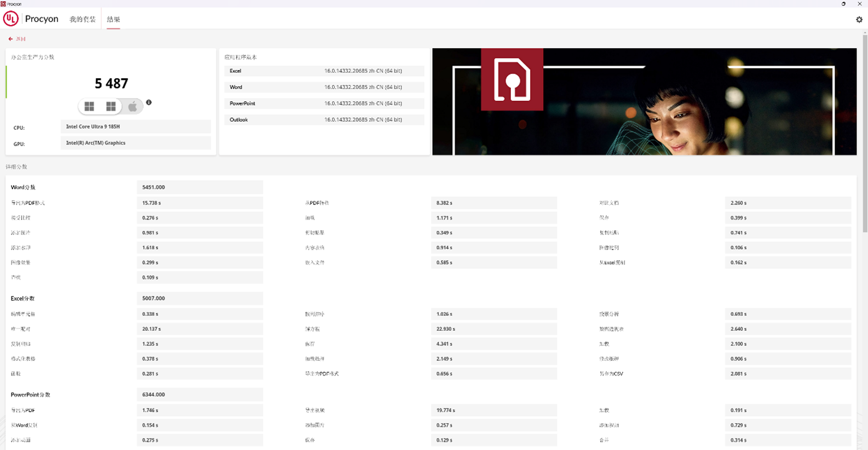Open the settings gear icon
Screen dimensions: 868x450
click(859, 19)
